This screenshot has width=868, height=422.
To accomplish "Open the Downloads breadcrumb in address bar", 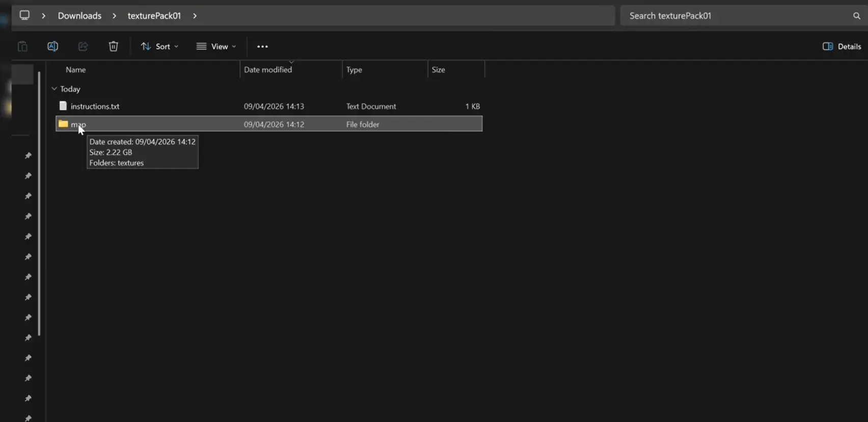I will (79, 16).
